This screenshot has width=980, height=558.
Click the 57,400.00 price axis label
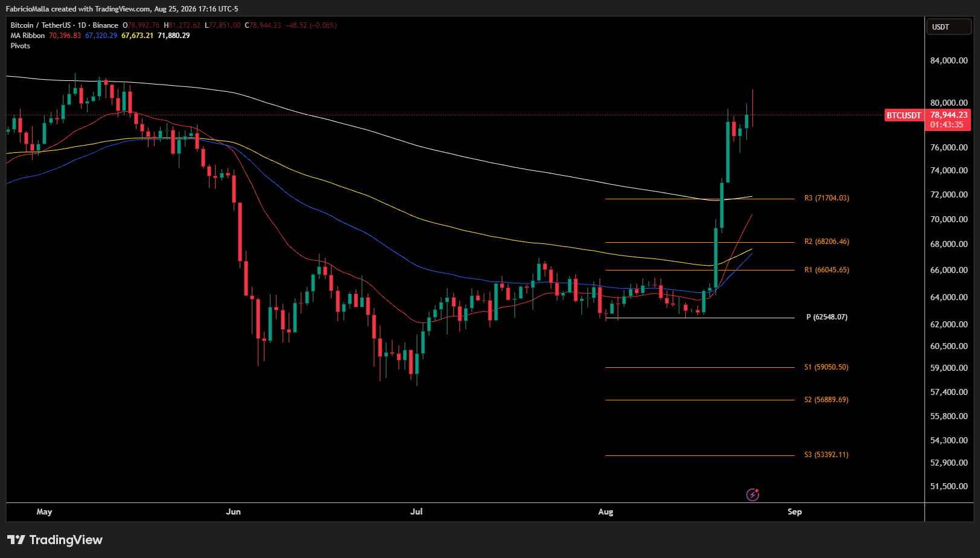point(949,392)
